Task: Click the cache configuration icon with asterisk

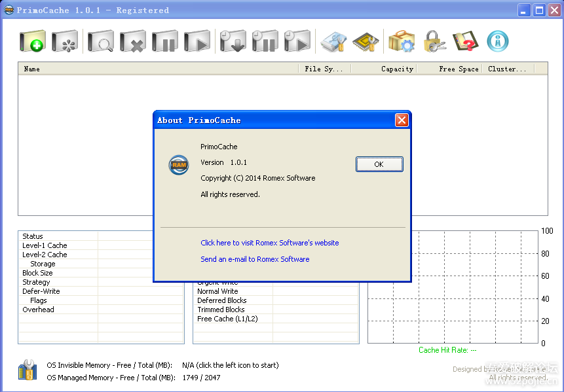Action: [66, 42]
